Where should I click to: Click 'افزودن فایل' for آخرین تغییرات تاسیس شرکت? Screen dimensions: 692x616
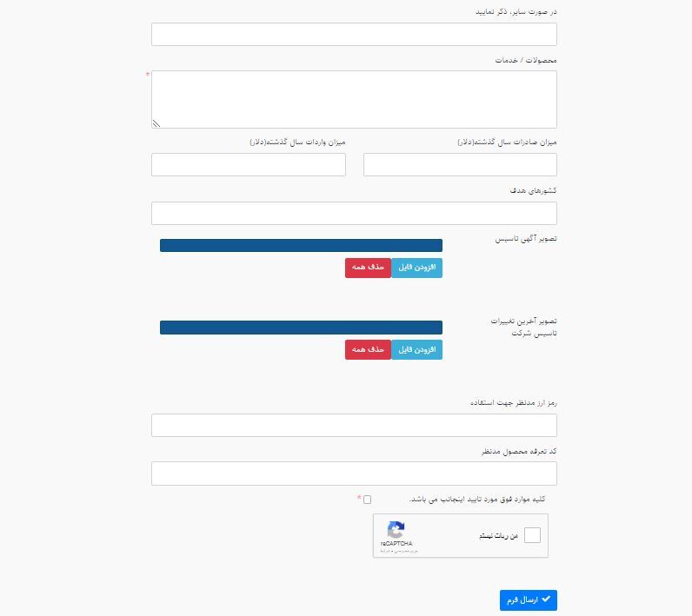416,349
